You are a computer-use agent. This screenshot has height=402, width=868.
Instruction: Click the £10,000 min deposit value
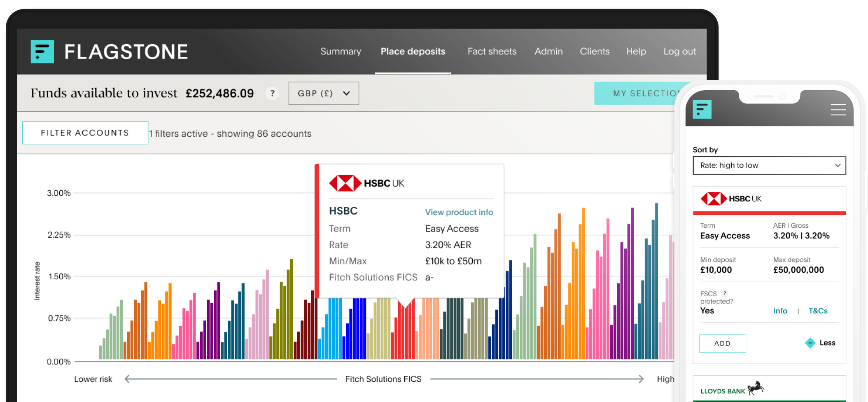click(716, 270)
